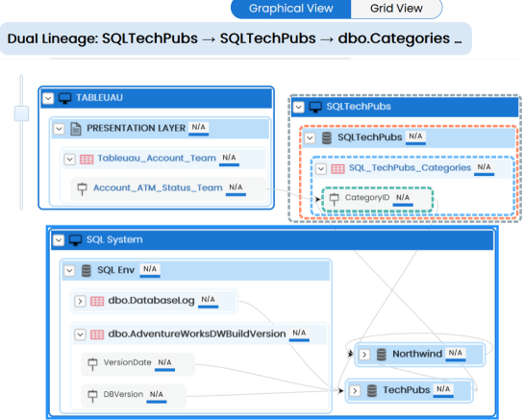Select the Graphical View tab
Screen dimensions: 523x420
point(291,9)
